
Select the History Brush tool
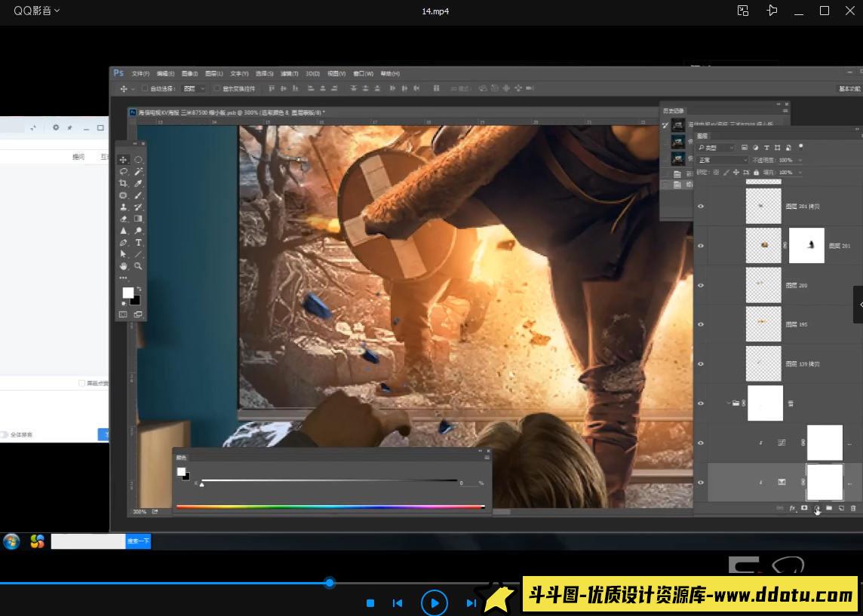point(138,207)
